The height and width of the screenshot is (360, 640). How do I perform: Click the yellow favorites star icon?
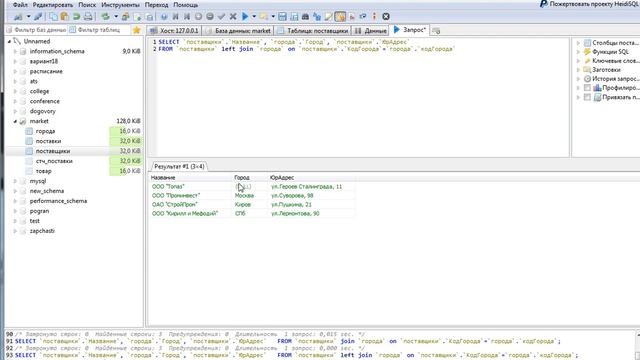click(136, 30)
